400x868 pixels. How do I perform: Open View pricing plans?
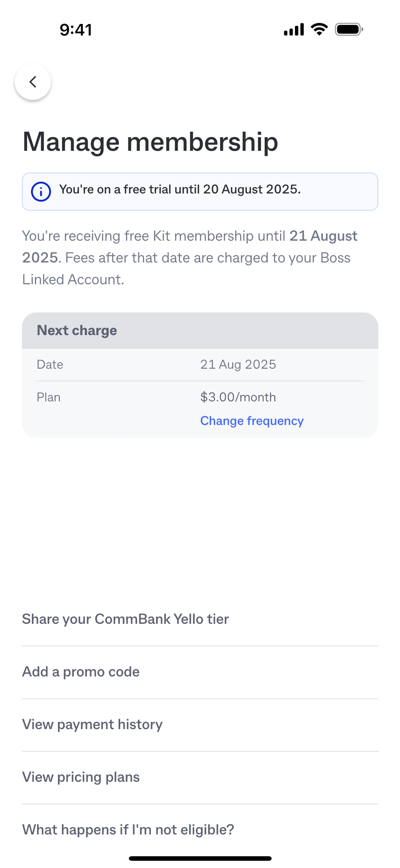pyautogui.click(x=81, y=777)
